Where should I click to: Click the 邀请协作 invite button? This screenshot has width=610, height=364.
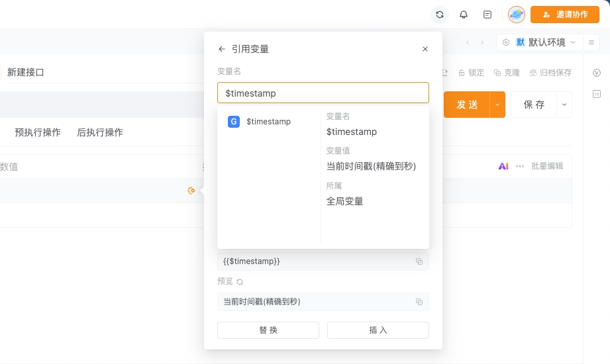pos(565,14)
